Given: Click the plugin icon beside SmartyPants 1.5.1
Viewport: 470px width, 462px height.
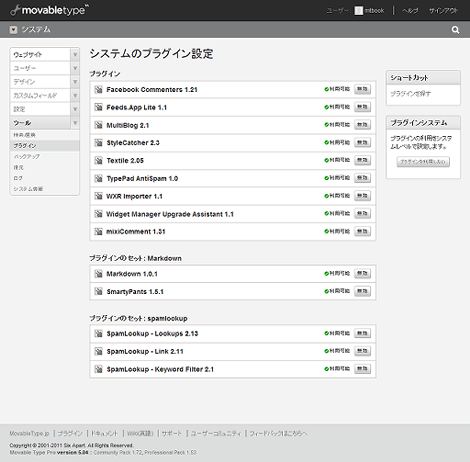Looking at the screenshot, I should point(98,292).
